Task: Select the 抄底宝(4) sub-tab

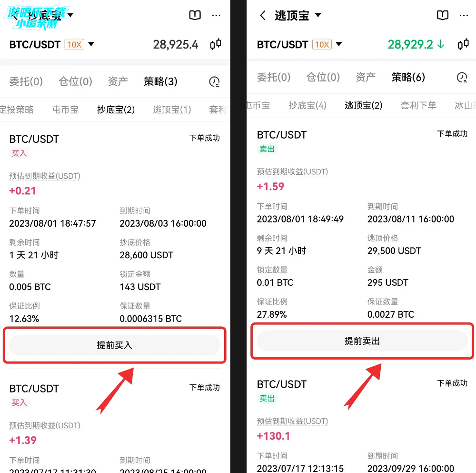Action: click(x=307, y=105)
